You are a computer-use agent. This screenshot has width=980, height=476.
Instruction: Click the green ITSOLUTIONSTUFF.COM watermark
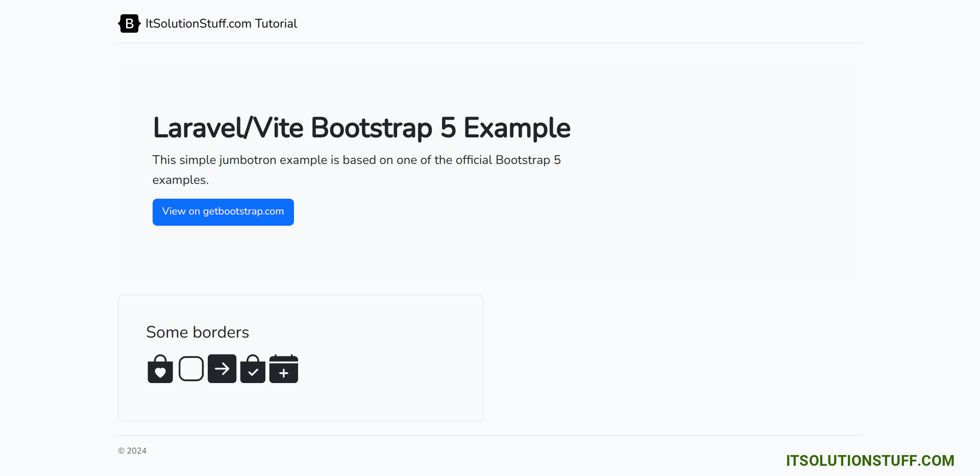(870, 461)
